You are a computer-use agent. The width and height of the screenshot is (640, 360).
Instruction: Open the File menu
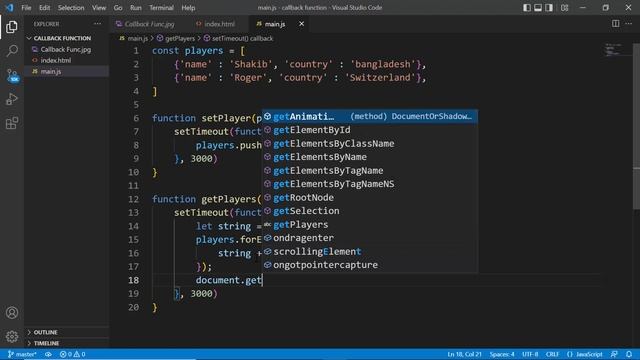tap(26, 8)
